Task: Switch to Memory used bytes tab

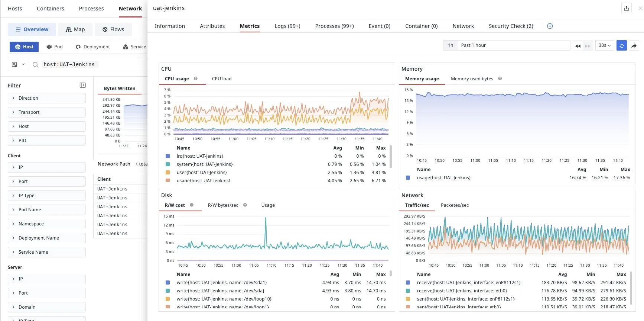Action: coord(472,79)
